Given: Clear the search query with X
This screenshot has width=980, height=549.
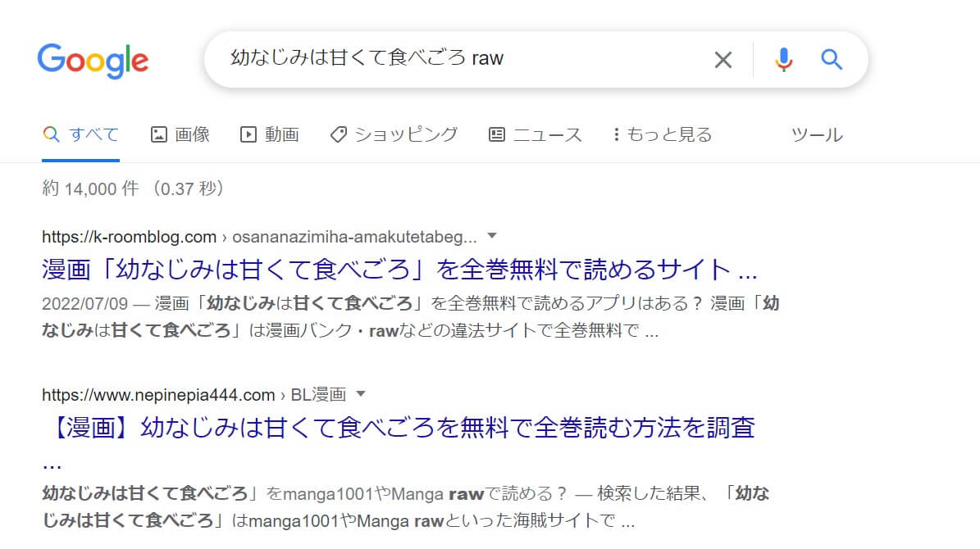Looking at the screenshot, I should pyautogui.click(x=723, y=60).
